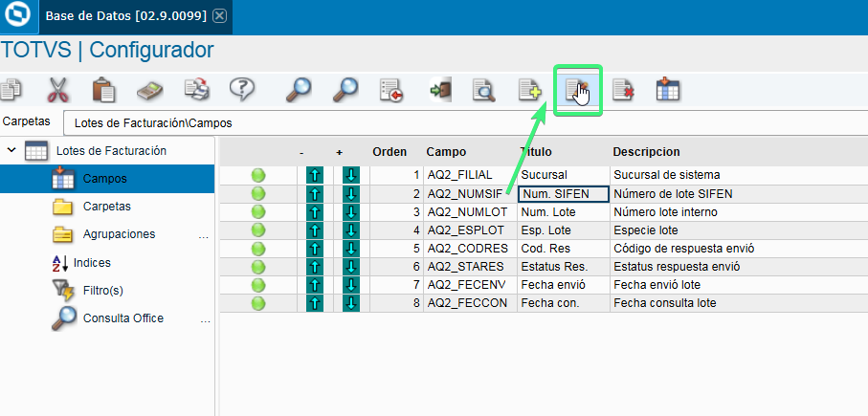
Task: Select the Base de Datos [02.9.0099] tab
Action: tap(125, 16)
